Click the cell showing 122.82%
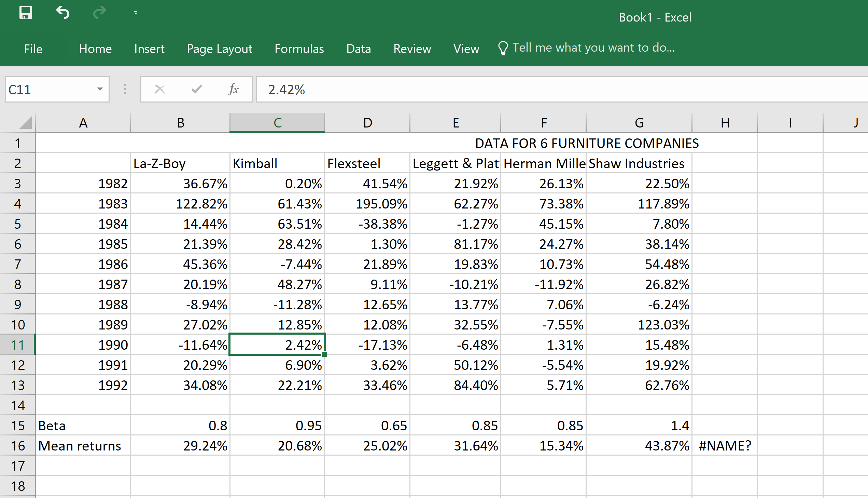 point(180,203)
